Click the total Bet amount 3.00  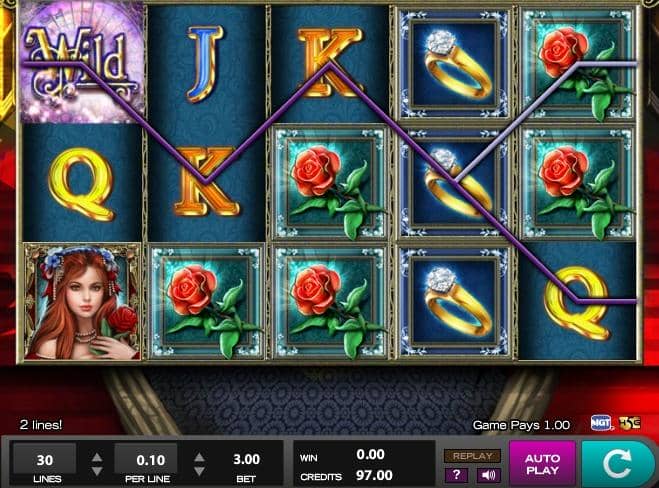[x=246, y=459]
